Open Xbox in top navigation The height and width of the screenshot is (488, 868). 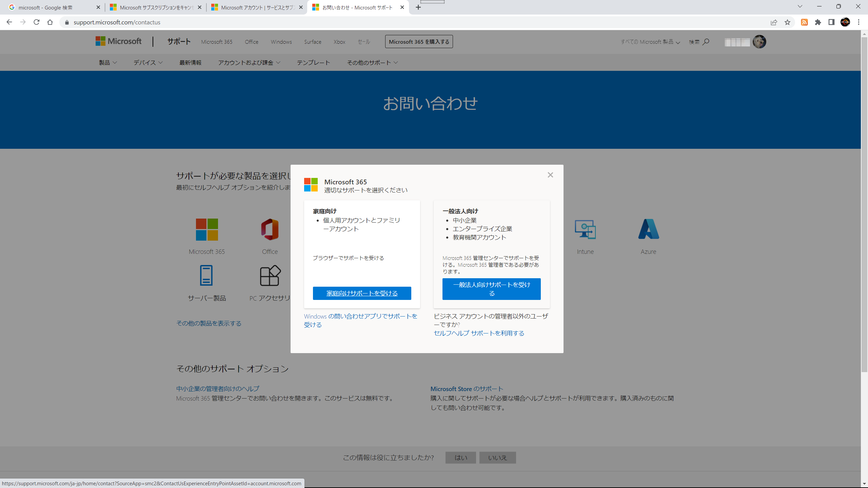coord(339,42)
